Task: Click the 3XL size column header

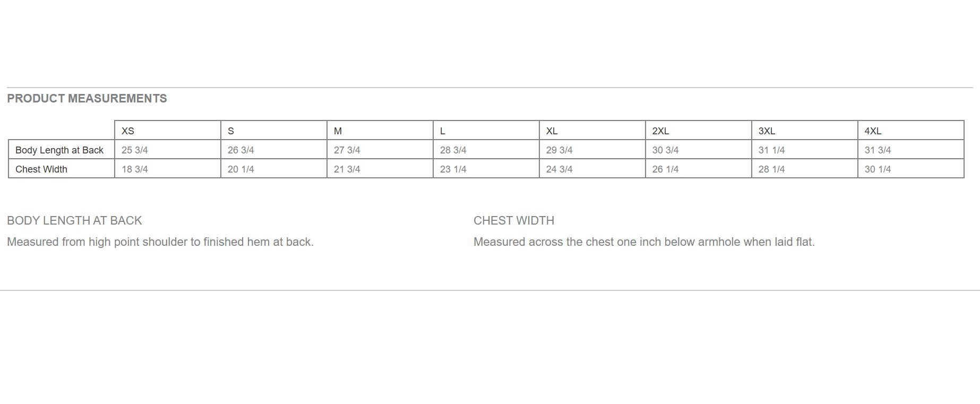Action: point(767,131)
